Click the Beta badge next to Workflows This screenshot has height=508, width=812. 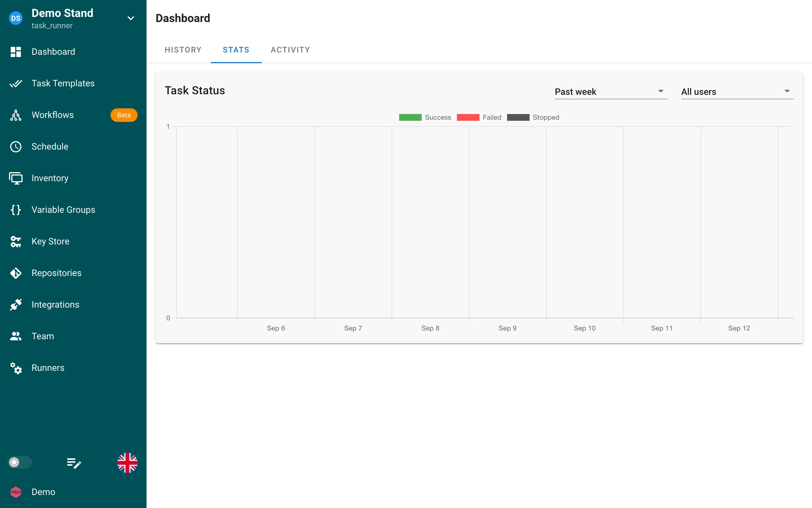124,115
